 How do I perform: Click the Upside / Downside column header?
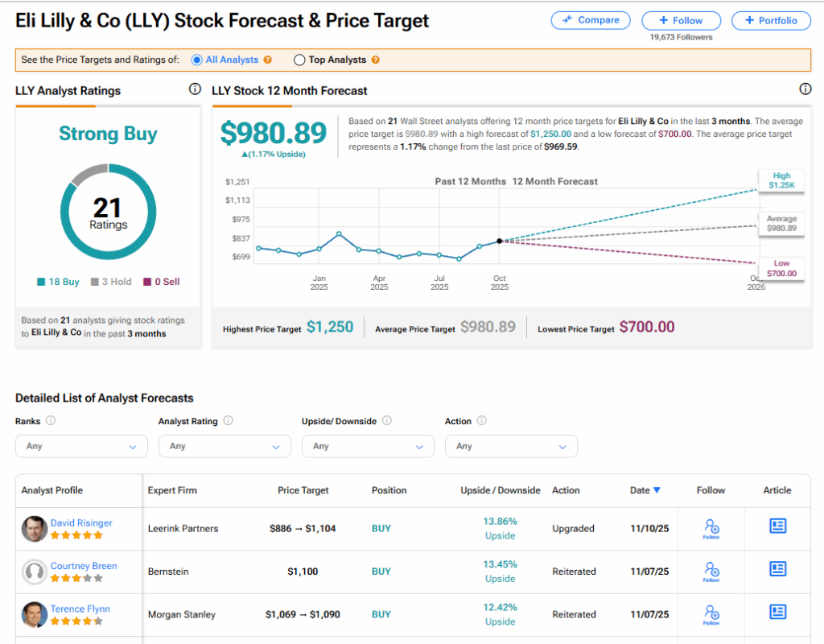click(500, 490)
